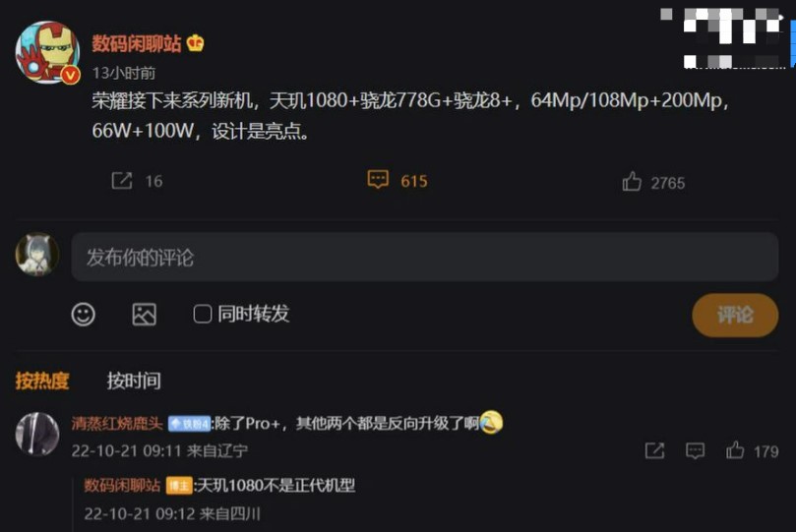Switch to the 按时间 sorting tab
The width and height of the screenshot is (796, 532).
tap(134, 381)
